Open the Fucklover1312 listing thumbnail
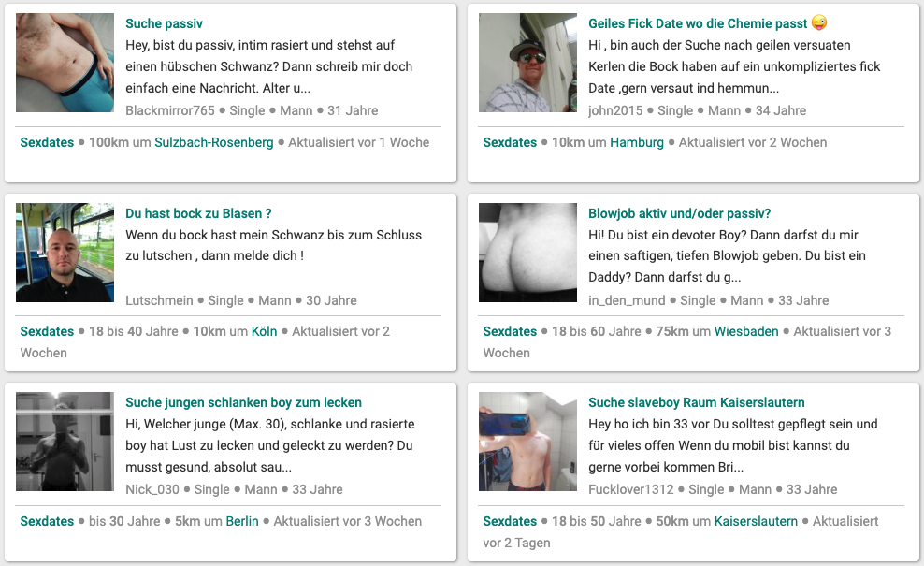The image size is (924, 566). click(528, 442)
